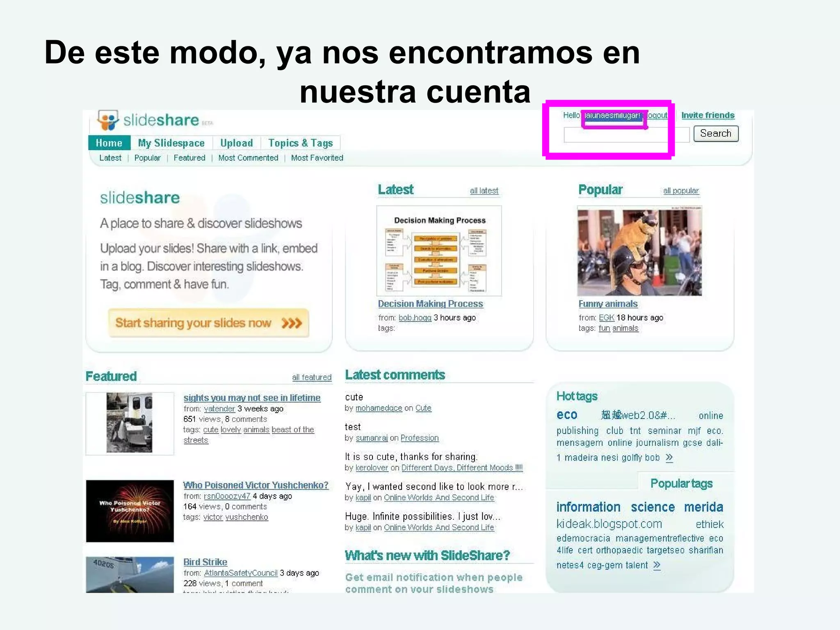
Task: Click the Decision Making Process title link
Action: pyautogui.click(x=430, y=304)
